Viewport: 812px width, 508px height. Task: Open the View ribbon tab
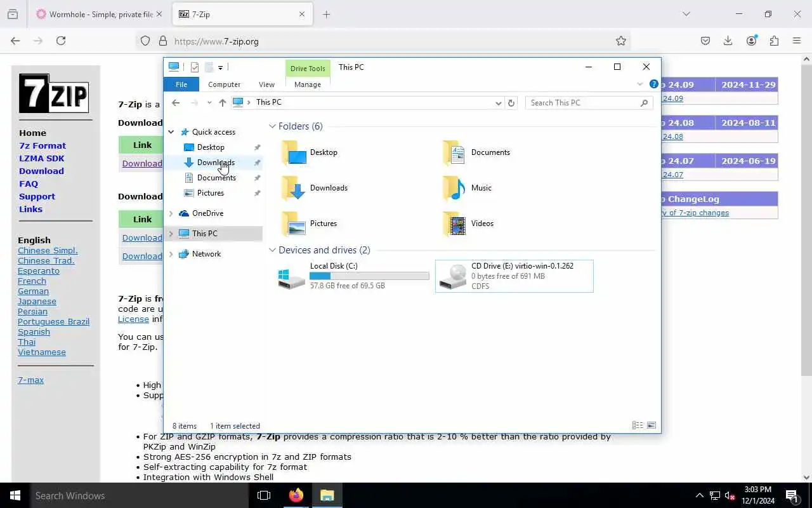(266, 84)
